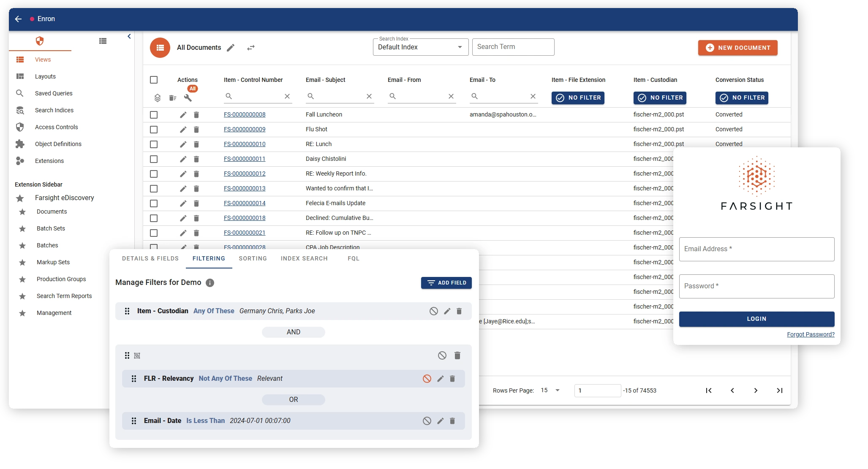Open Access Controls from the sidebar
This screenshot has height=469, width=868.
(56, 127)
